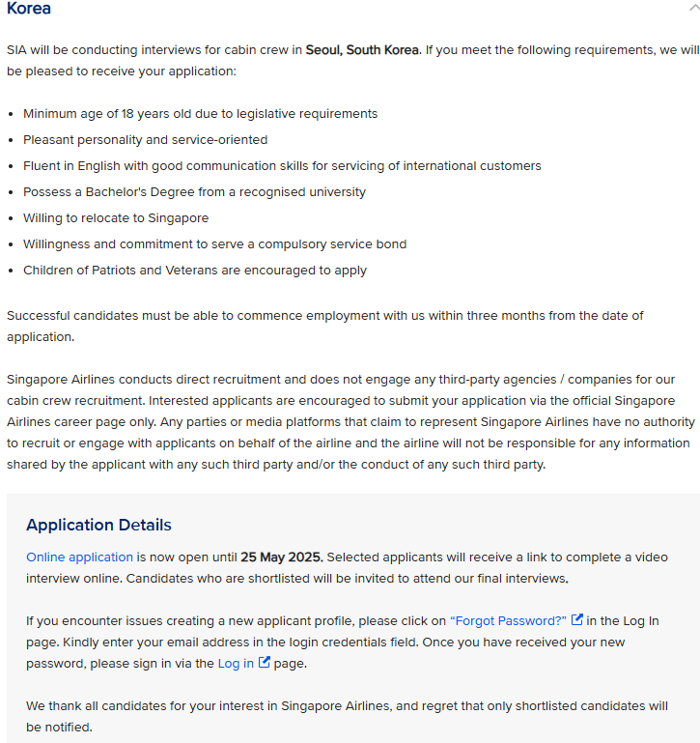Image resolution: width=700 pixels, height=743 pixels.
Task: Click the minimum age requirement bullet
Action: point(200,114)
